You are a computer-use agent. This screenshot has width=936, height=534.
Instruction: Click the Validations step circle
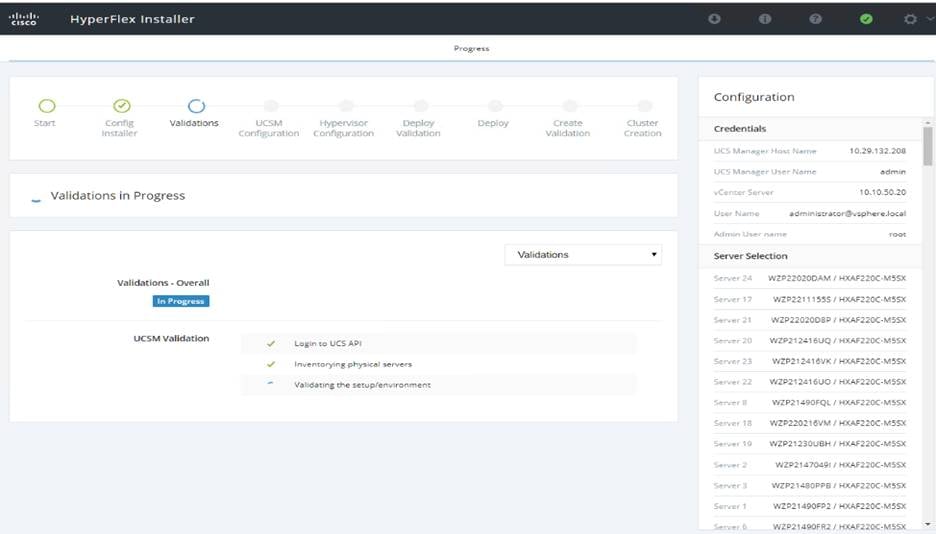coord(196,106)
